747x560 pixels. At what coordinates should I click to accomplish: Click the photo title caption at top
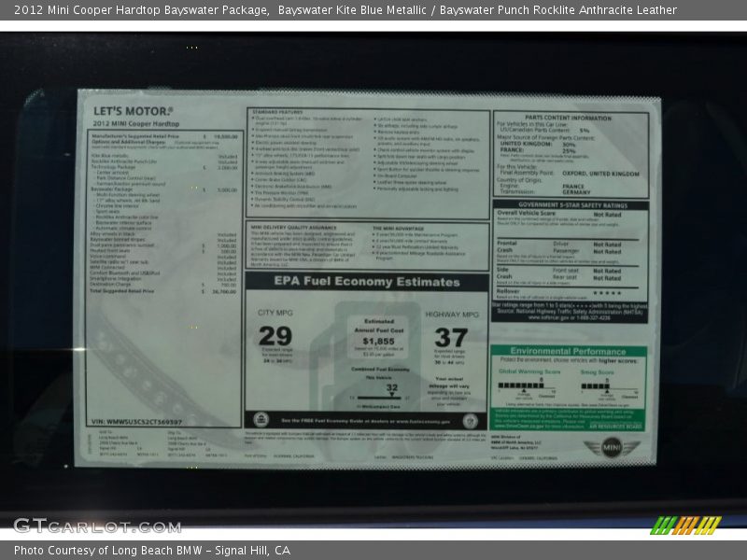345,10
